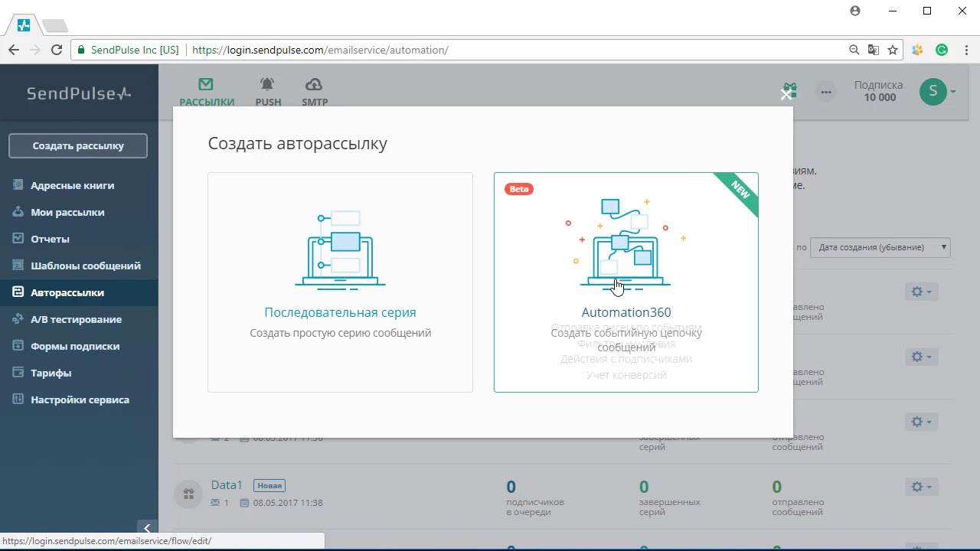Open the РАССЫЛКИ tab
The image size is (980, 551).
[207, 93]
